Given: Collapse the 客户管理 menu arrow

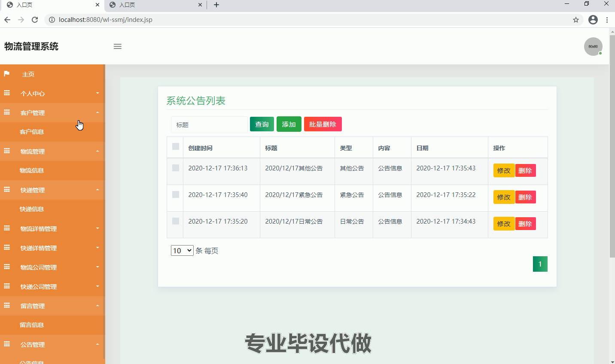Looking at the screenshot, I should [x=97, y=112].
